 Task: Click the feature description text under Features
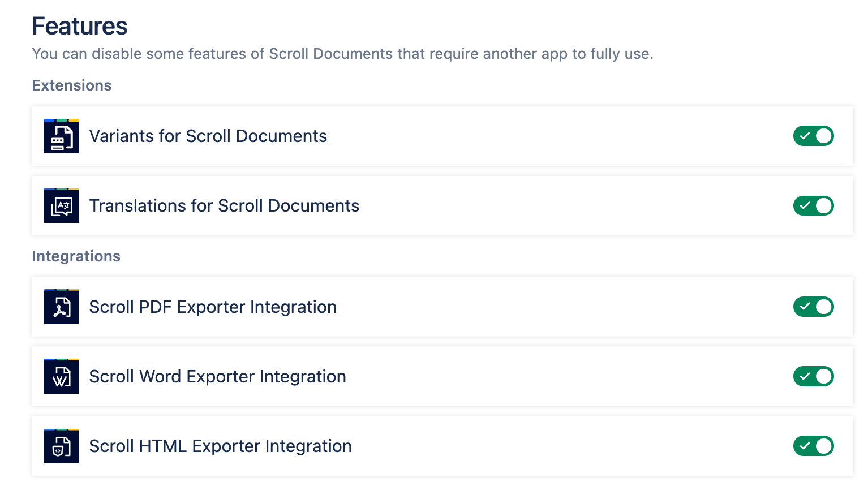[x=342, y=54]
